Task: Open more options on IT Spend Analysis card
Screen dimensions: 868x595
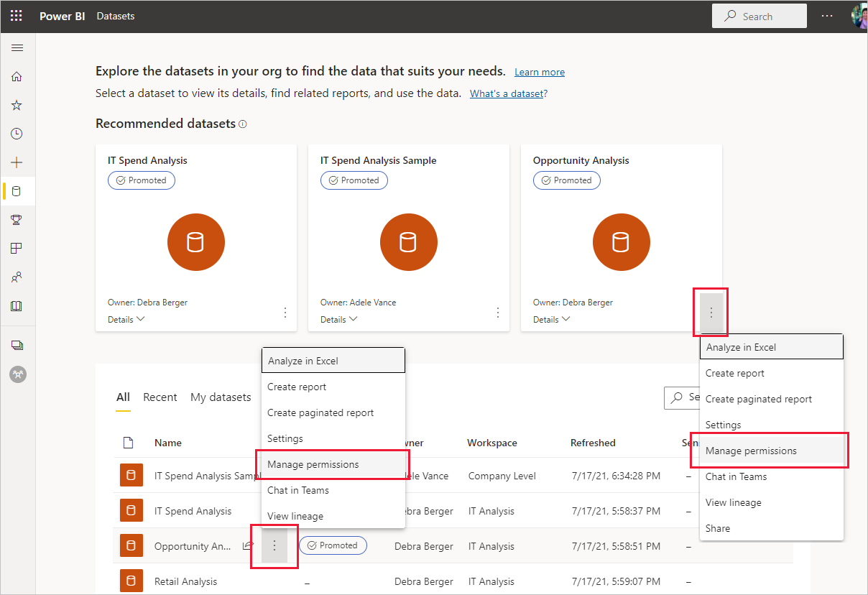Action: click(x=285, y=313)
